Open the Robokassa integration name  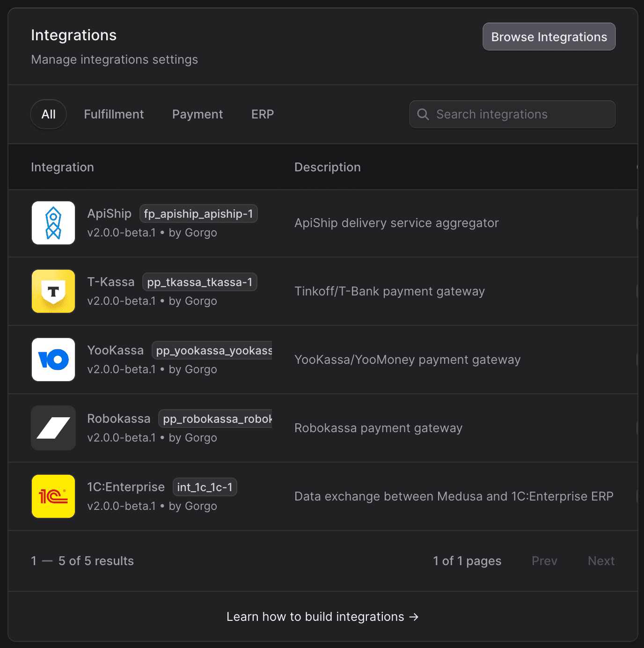pyautogui.click(x=119, y=419)
